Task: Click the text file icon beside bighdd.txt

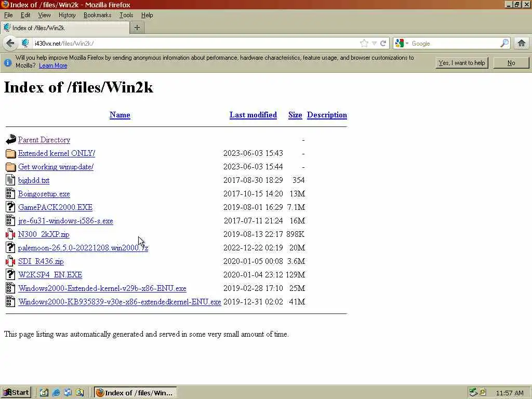Action: [x=10, y=180]
